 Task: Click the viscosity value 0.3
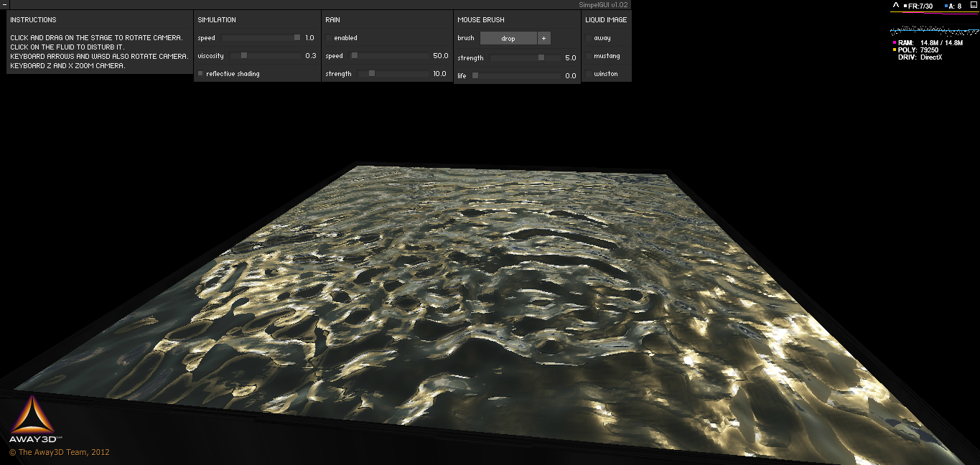pyautogui.click(x=310, y=56)
